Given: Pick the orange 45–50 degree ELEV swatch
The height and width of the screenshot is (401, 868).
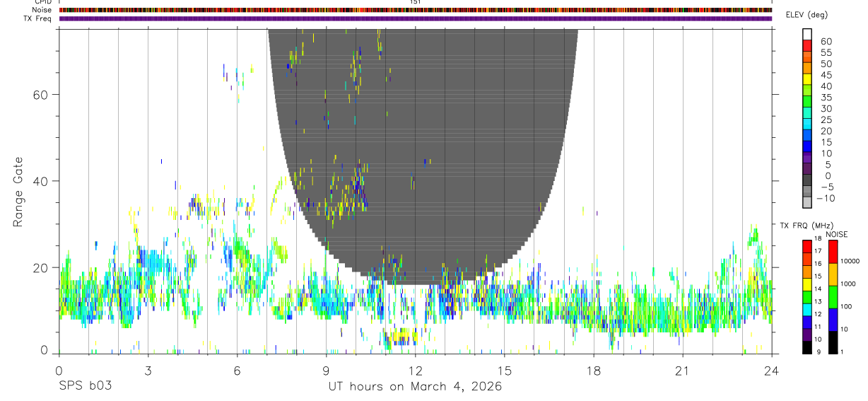Looking at the screenshot, I should click(x=807, y=69).
